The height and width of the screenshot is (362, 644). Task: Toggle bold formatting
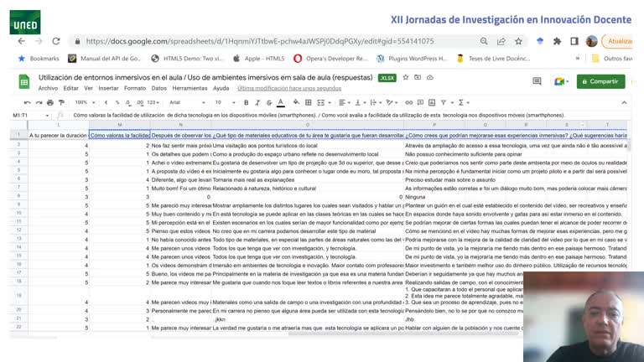pos(246,102)
